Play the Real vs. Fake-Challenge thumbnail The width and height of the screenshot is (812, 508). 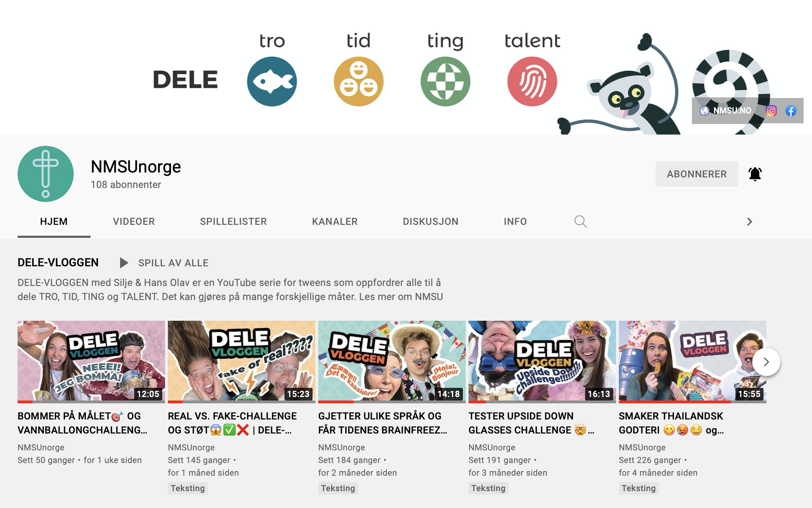tap(242, 361)
